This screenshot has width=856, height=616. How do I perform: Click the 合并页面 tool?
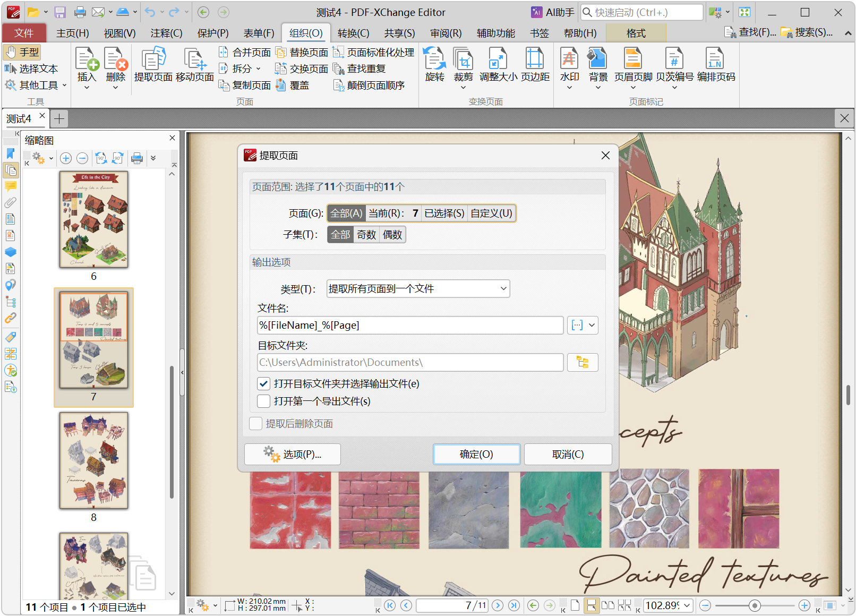point(245,52)
